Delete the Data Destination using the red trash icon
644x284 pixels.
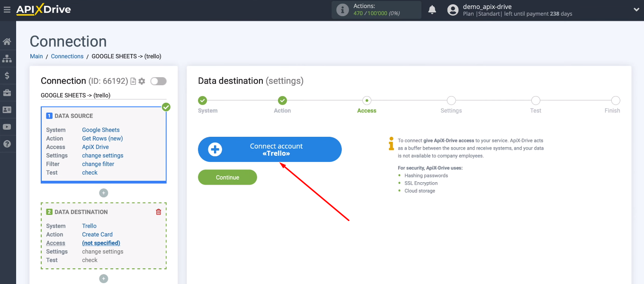point(158,212)
